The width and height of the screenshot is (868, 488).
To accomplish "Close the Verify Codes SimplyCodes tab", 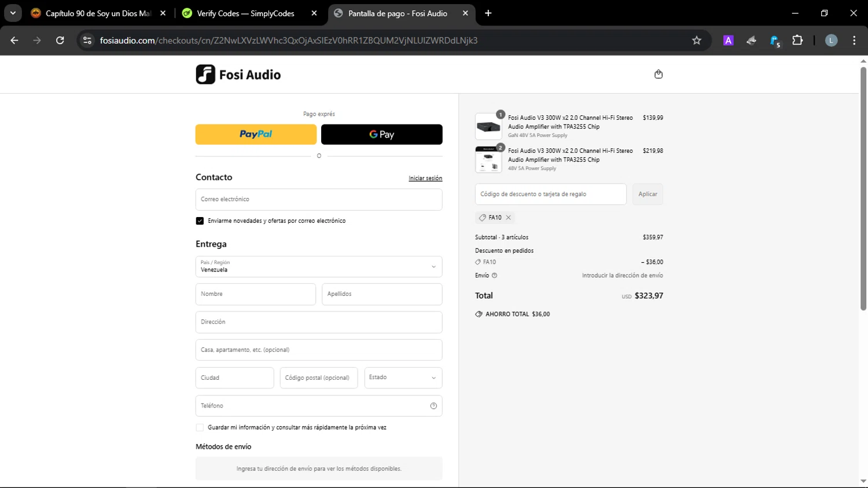I will [x=314, y=13].
